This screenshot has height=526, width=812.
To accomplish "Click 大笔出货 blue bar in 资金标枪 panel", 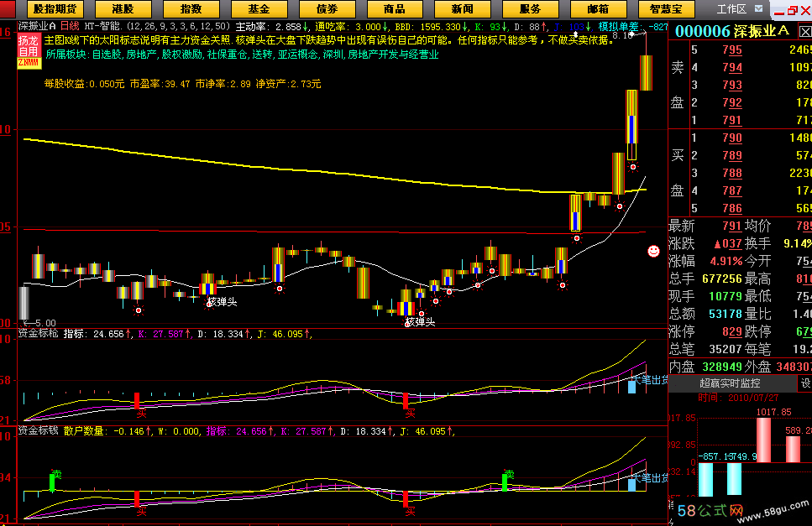I will [631, 386].
